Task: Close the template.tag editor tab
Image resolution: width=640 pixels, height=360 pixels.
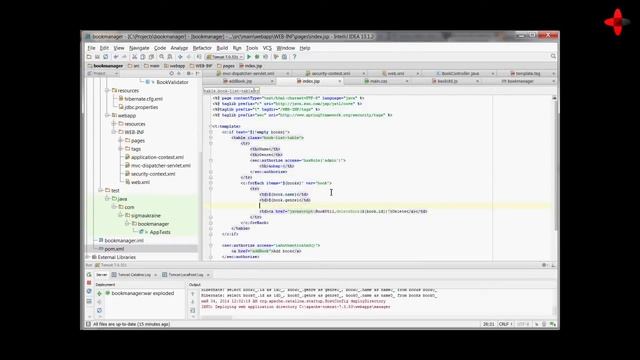Action: click(554, 74)
